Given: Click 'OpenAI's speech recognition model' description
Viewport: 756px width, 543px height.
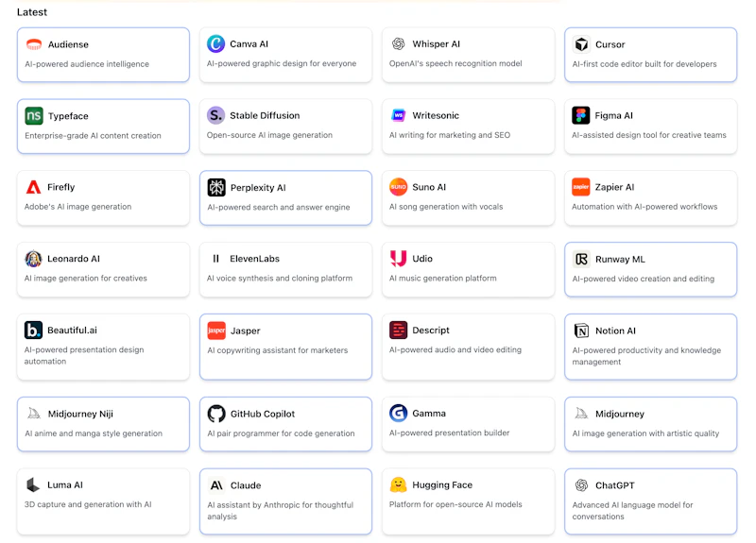Looking at the screenshot, I should point(455,63).
